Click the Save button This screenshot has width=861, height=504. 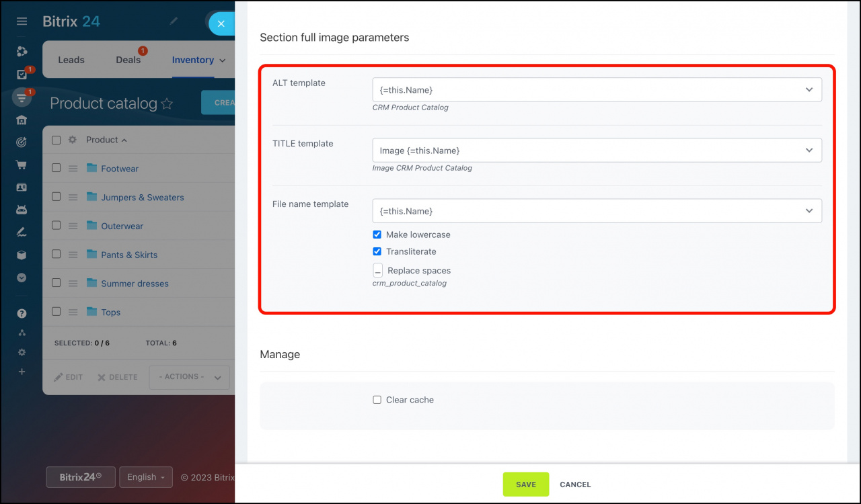[526, 485]
